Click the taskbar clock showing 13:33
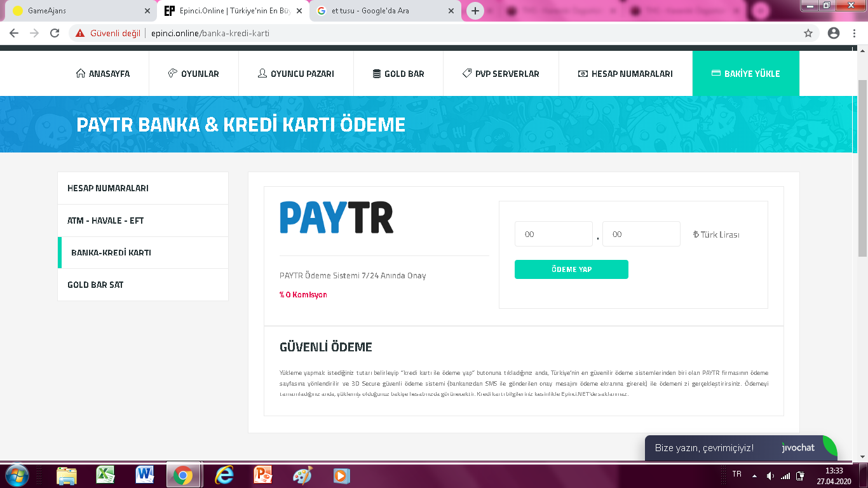This screenshot has width=868, height=488. [x=834, y=475]
